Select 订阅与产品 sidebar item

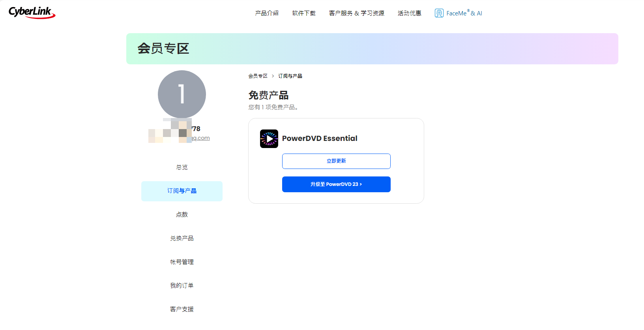click(182, 191)
